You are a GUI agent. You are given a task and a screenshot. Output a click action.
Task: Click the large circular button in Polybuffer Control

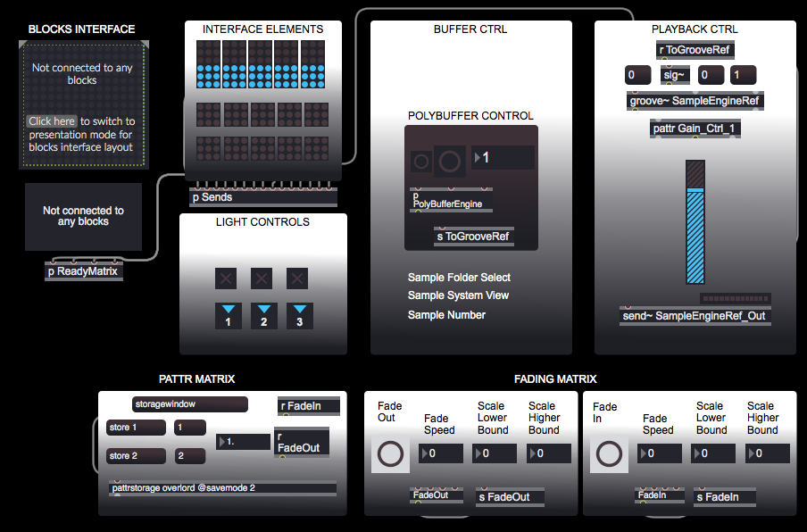(x=449, y=161)
